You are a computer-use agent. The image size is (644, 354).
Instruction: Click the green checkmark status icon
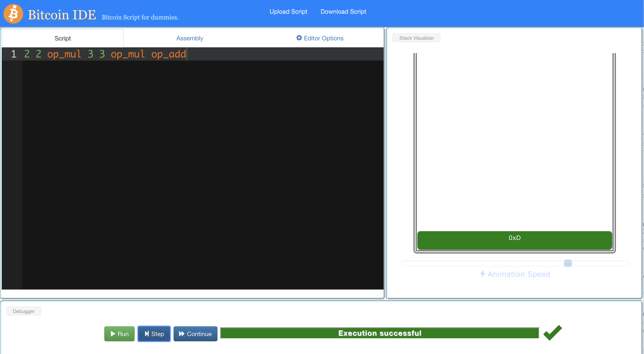[553, 333]
